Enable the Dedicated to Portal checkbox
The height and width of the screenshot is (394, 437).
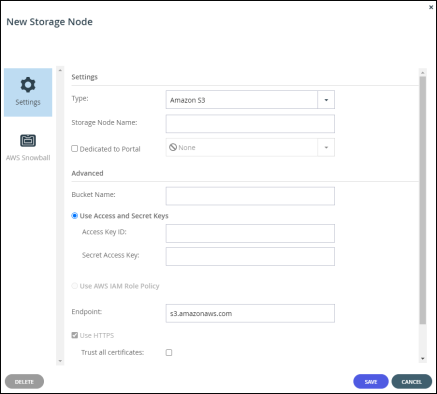click(x=75, y=148)
